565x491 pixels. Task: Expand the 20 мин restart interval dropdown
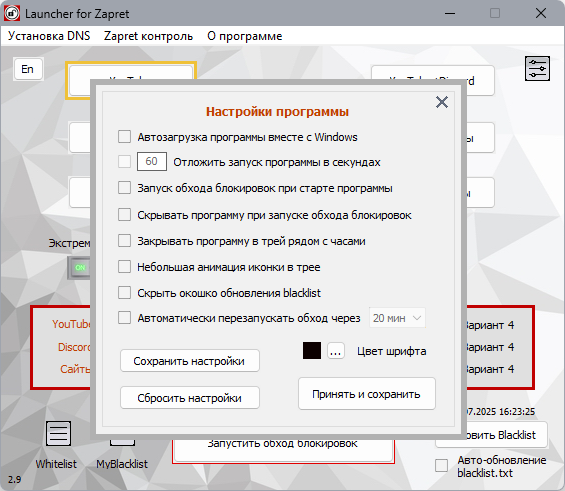point(397,318)
